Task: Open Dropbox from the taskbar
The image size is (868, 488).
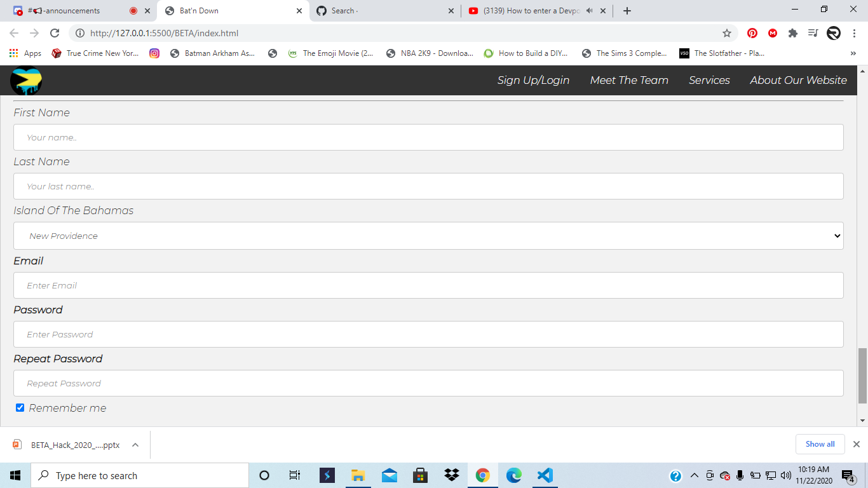Action: pos(452,475)
